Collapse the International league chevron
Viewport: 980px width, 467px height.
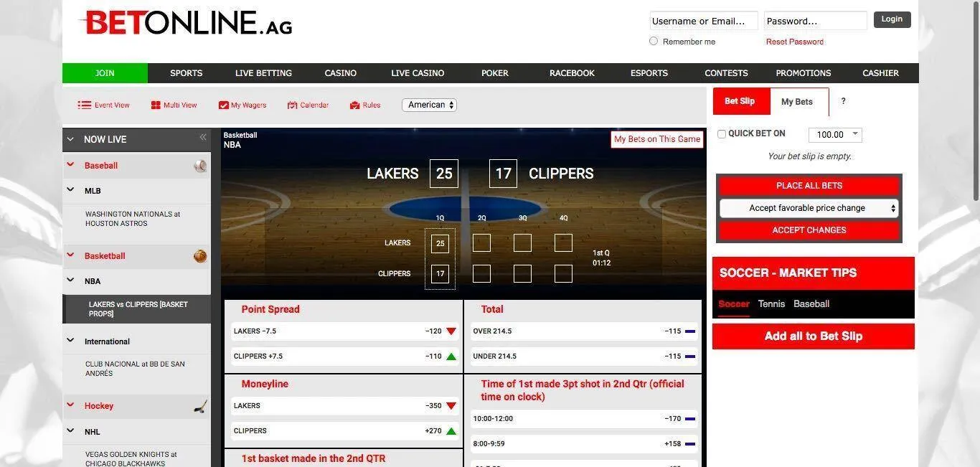[70, 341]
